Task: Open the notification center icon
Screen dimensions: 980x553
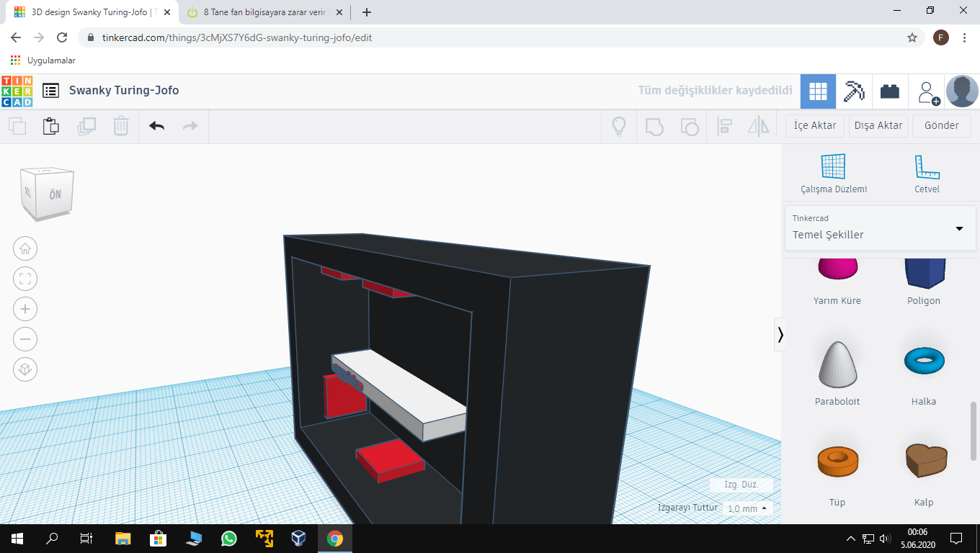Action: pos(956,538)
